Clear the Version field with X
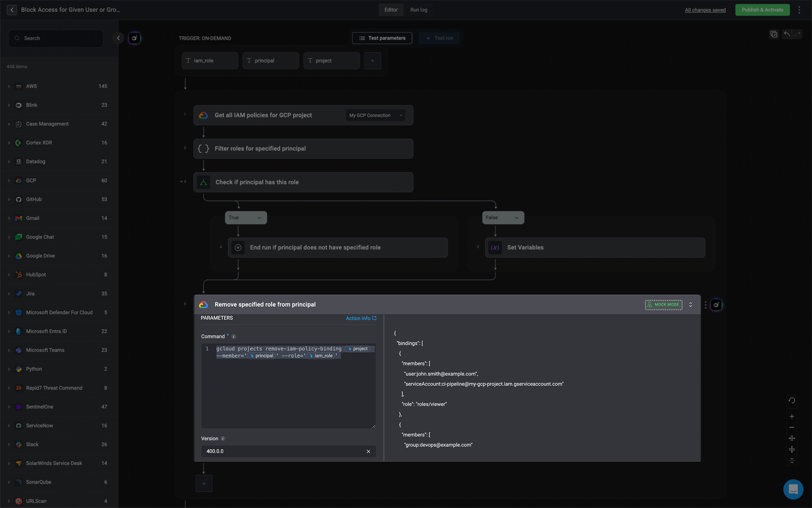Viewport: 812px width, 508px height. click(368, 452)
